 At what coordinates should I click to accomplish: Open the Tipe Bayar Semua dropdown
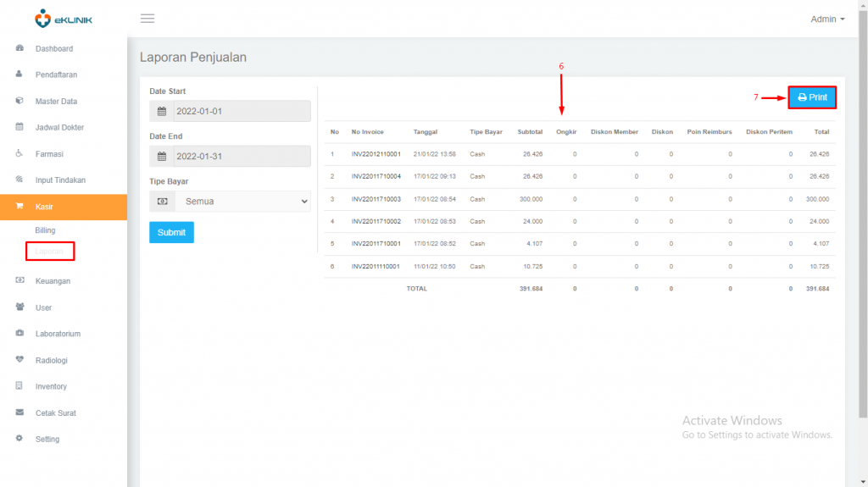(243, 202)
